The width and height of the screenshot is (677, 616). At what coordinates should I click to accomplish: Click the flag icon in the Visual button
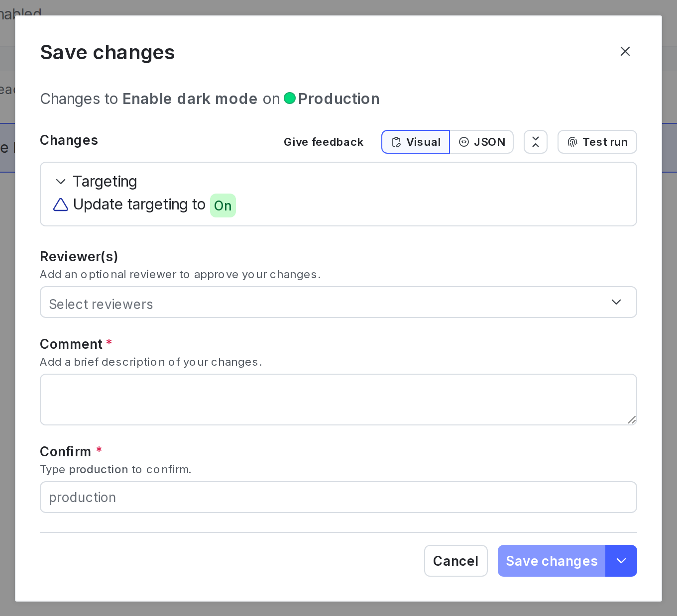pyautogui.click(x=396, y=142)
